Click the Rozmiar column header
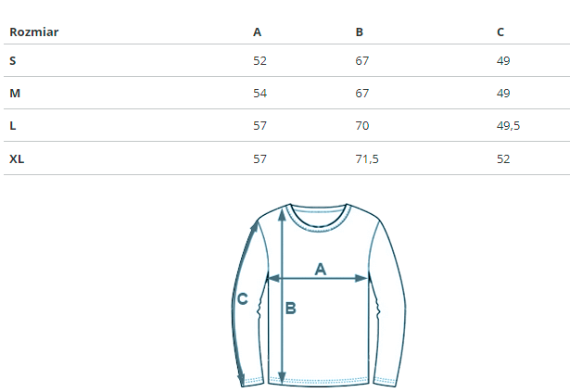 [33, 32]
